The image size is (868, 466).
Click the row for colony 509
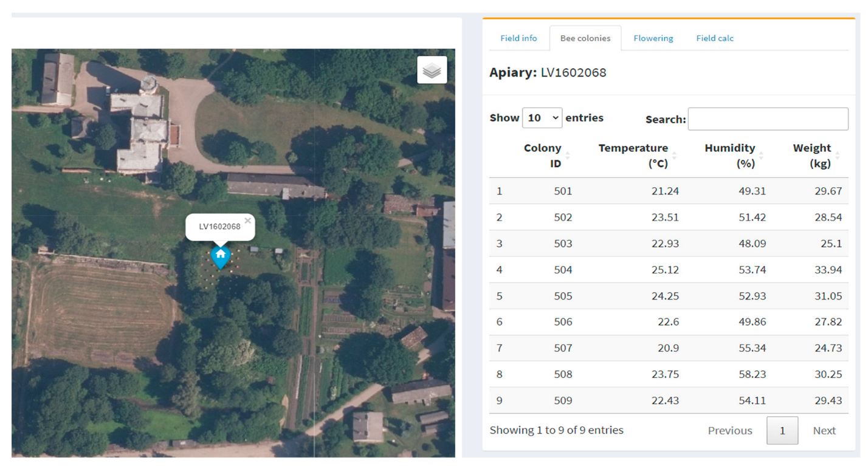tap(668, 400)
